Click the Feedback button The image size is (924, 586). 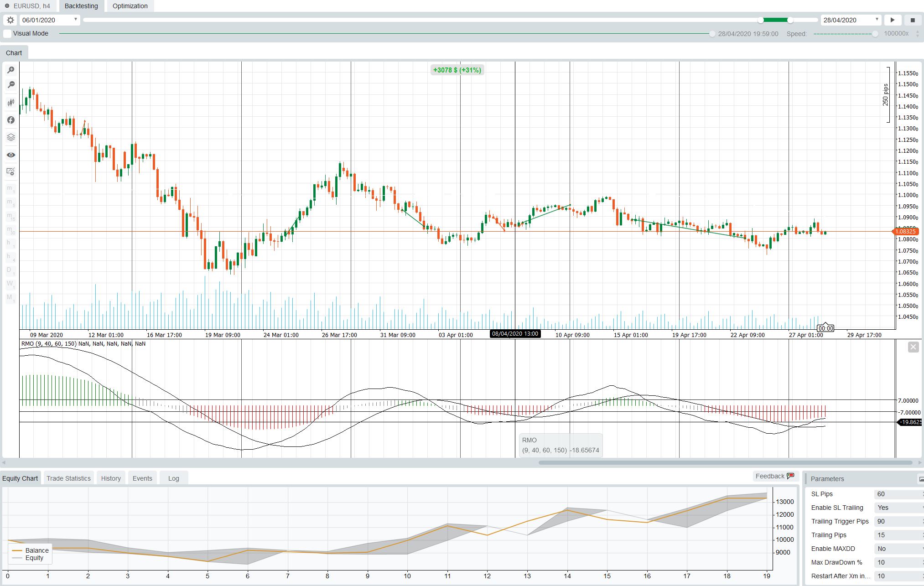tap(775, 476)
